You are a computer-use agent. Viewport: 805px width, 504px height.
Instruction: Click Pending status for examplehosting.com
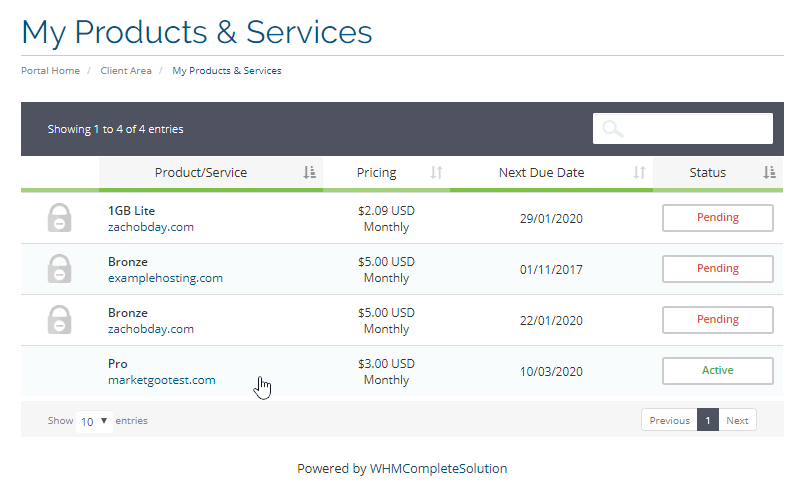717,269
